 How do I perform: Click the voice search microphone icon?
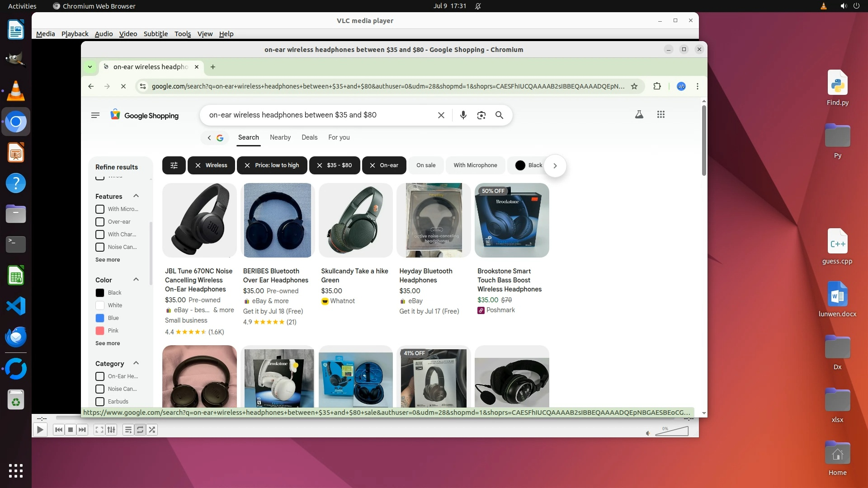click(x=463, y=115)
